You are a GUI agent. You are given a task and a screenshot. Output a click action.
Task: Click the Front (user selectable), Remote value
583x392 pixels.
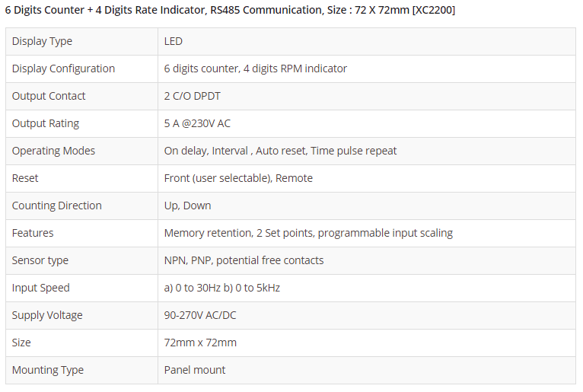[238, 178]
